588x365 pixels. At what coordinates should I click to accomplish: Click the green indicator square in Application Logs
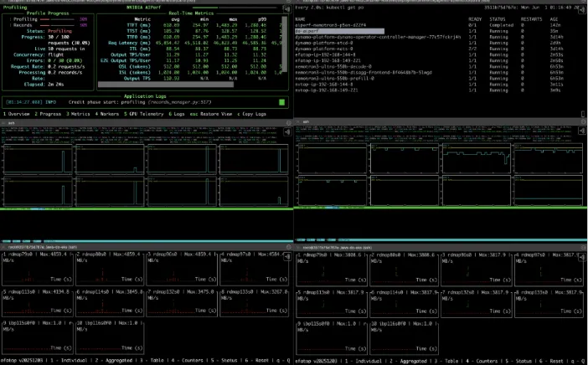point(281,102)
